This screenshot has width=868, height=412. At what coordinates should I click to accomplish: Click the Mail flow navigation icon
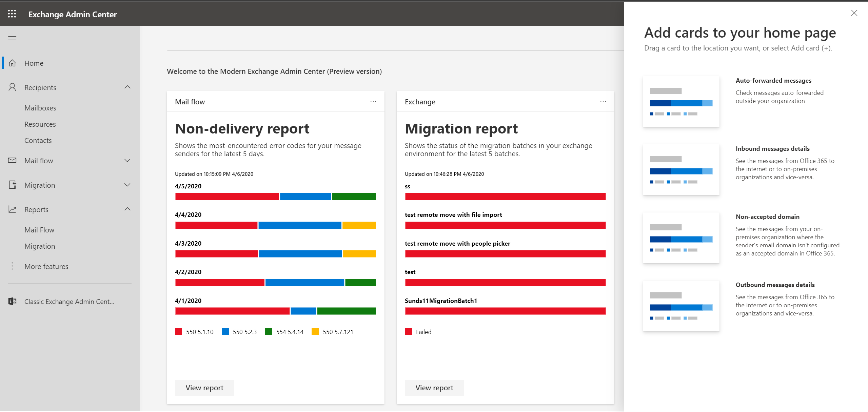coord(12,160)
